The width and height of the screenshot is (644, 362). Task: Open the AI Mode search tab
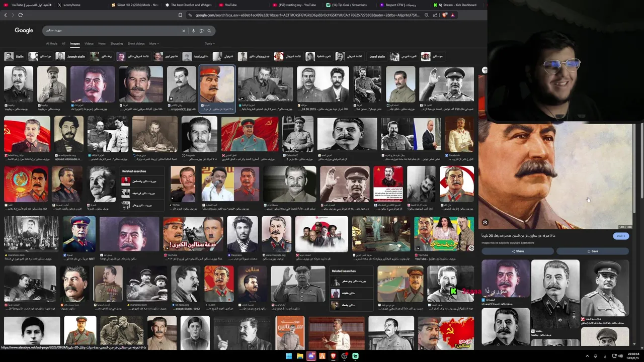point(51,44)
